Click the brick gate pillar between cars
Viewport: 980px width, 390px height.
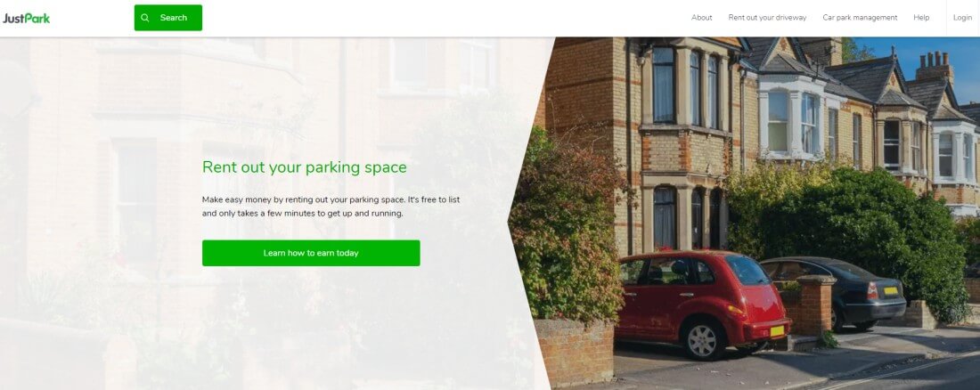coord(815,306)
